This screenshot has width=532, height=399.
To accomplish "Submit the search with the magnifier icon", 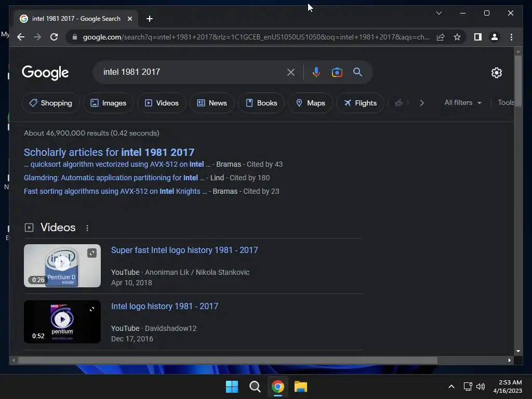I will pos(357,72).
